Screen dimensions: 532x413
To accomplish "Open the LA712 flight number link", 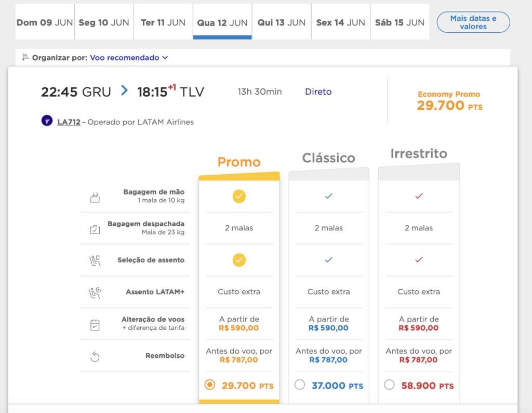I will point(69,122).
